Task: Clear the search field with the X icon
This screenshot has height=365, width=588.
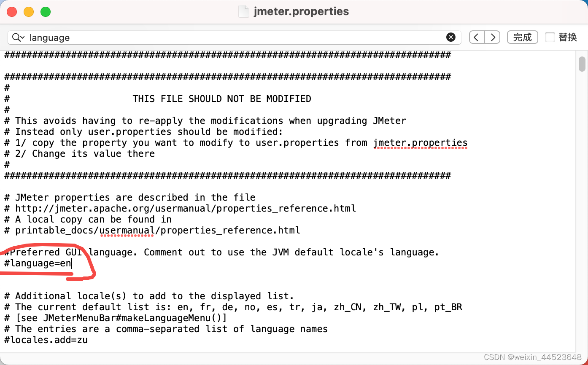Action: tap(451, 38)
